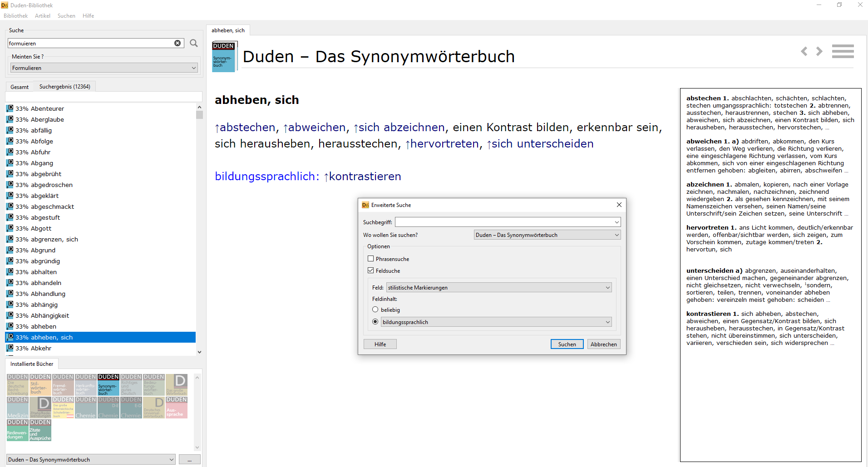Focus the main search input field
868x467 pixels.
[91, 43]
